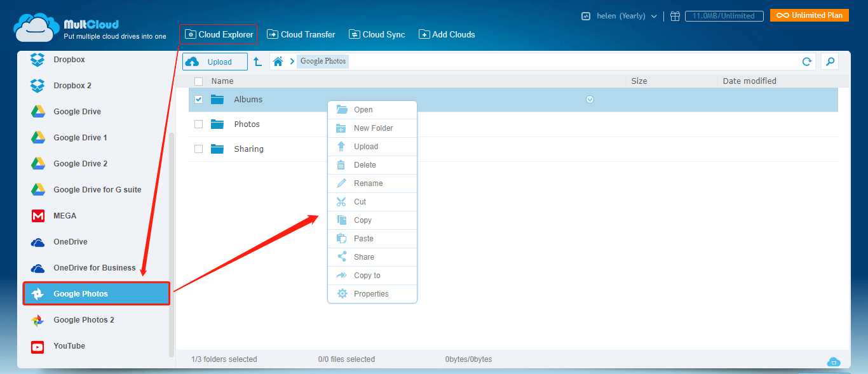
Task: Click the MultCloud cloud logo
Action: coord(37,27)
